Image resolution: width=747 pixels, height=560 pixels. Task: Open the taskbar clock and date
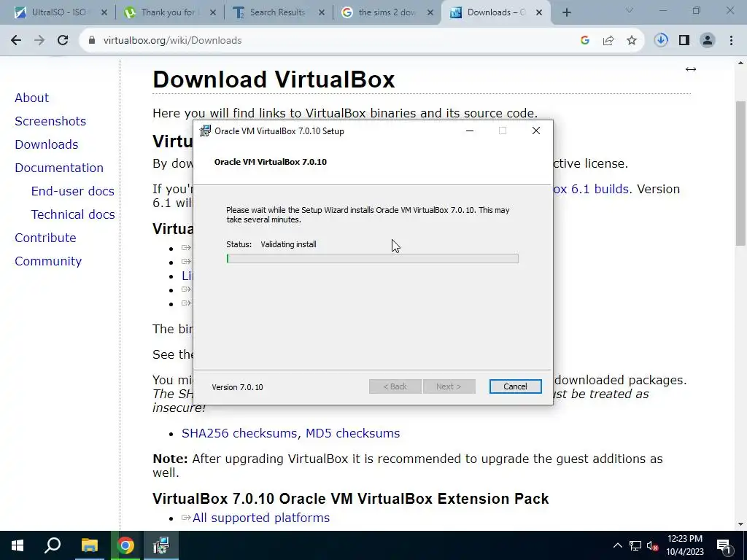click(685, 545)
